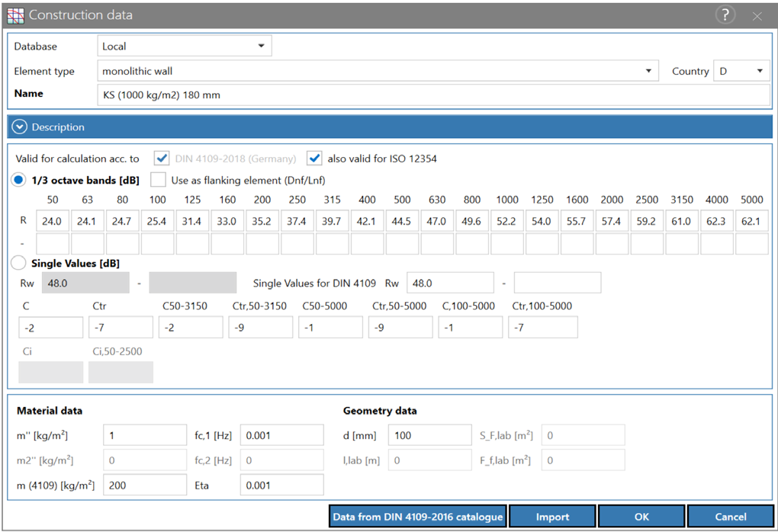This screenshot has width=778, height=532.
Task: Click the Name input field
Action: (x=433, y=95)
